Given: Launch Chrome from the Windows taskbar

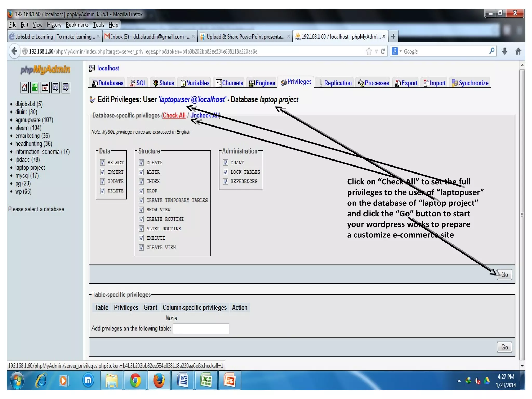Looking at the screenshot, I should [x=135, y=381].
